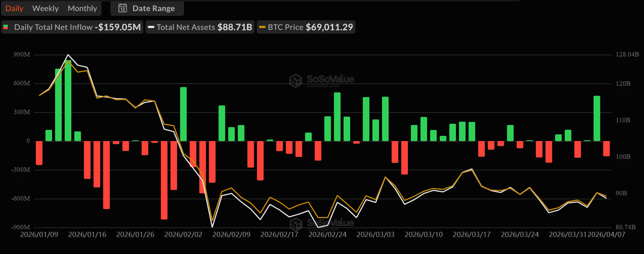Click the calendar icon beside Date Range
The height and width of the screenshot is (254, 644).
coord(123,8)
